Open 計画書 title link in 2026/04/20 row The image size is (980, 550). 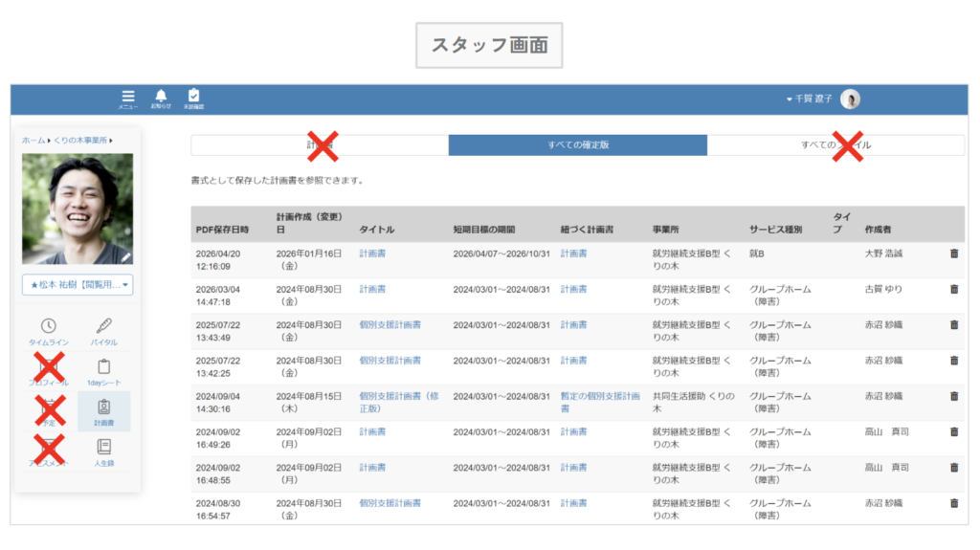[x=372, y=253]
